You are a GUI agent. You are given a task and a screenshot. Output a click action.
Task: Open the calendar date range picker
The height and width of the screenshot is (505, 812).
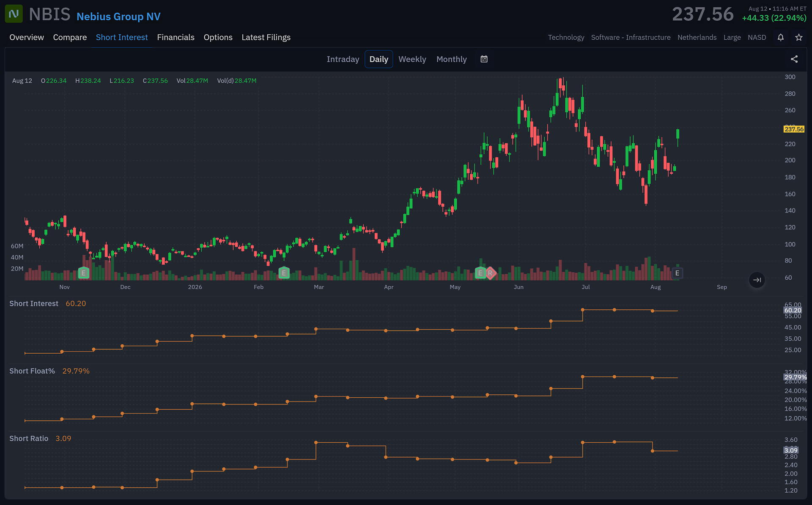click(x=484, y=59)
